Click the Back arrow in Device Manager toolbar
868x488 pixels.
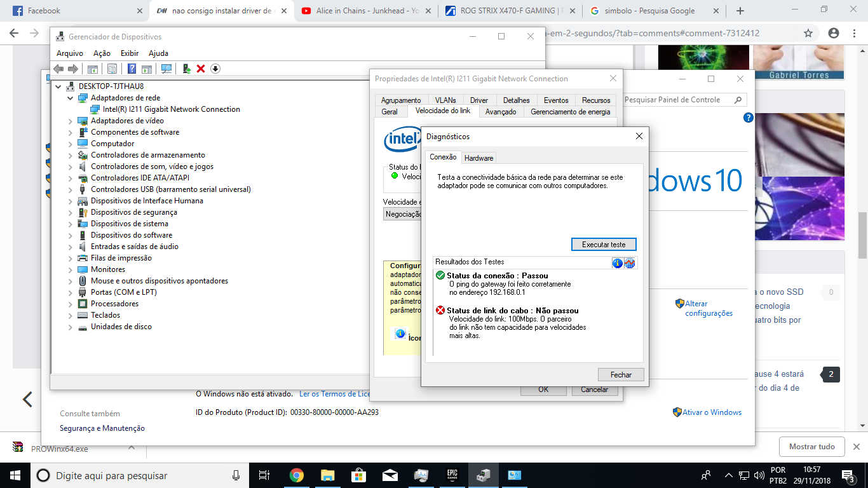click(58, 69)
